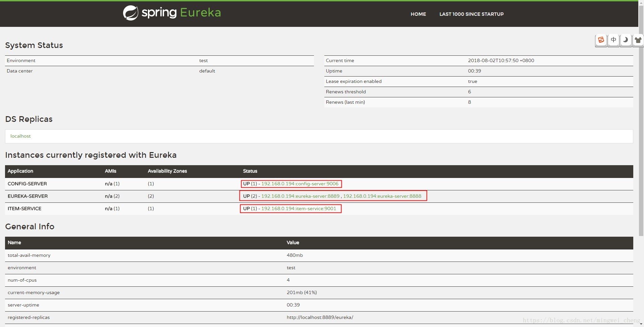The image size is (644, 327).
Task: Click the 201mb (41%) value
Action: (x=302, y=292)
